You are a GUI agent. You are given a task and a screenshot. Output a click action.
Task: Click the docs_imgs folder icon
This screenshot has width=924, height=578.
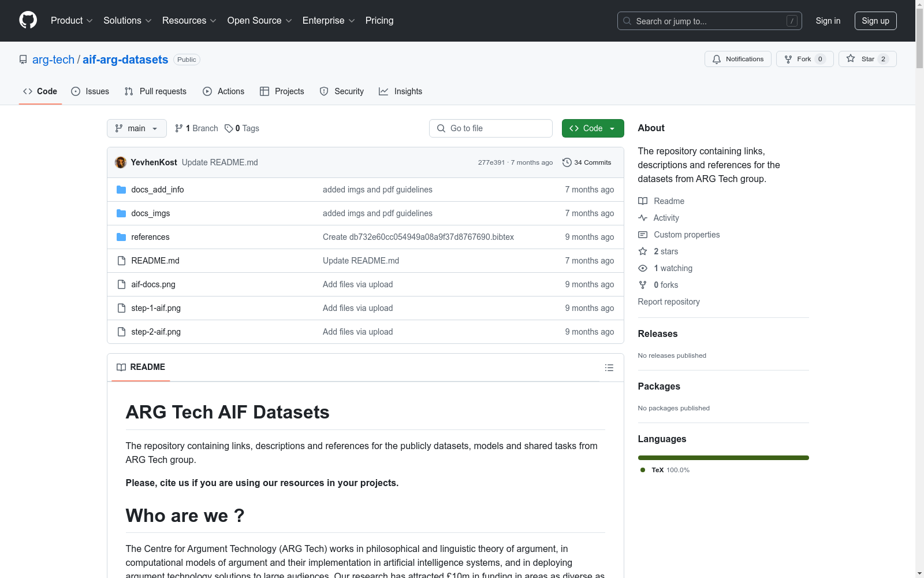tap(121, 213)
